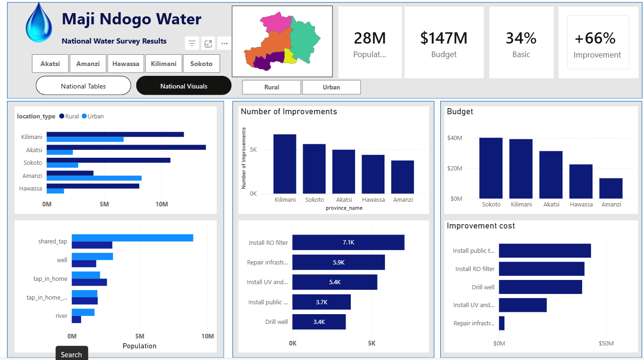
Task: Click the 'location_type' legend title
Action: [36, 116]
